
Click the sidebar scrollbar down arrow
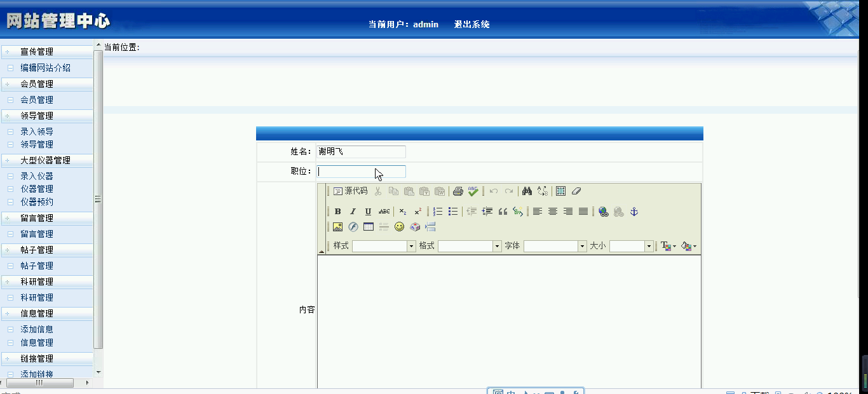(x=98, y=372)
